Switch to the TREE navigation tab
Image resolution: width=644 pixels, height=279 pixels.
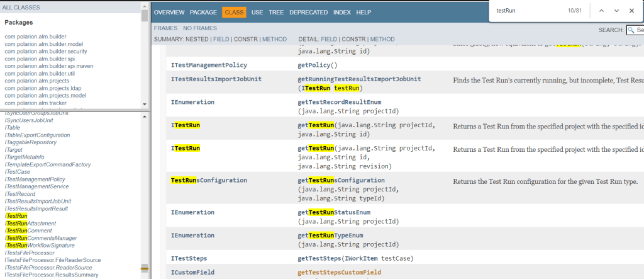[x=276, y=12]
